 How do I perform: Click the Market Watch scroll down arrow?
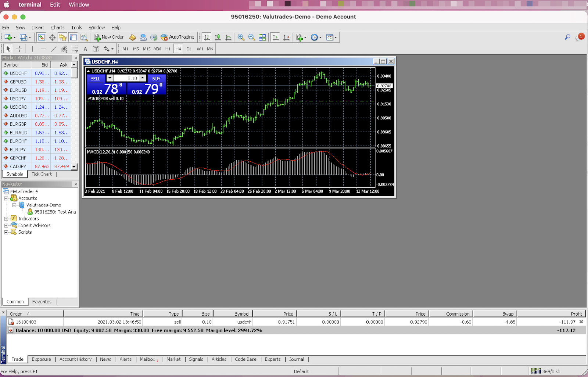tap(74, 167)
